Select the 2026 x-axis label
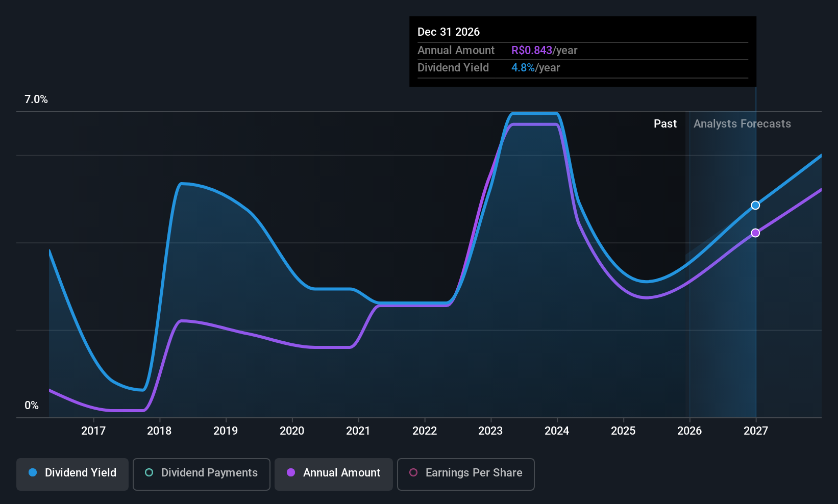Image resolution: width=838 pixels, height=504 pixels. point(689,431)
